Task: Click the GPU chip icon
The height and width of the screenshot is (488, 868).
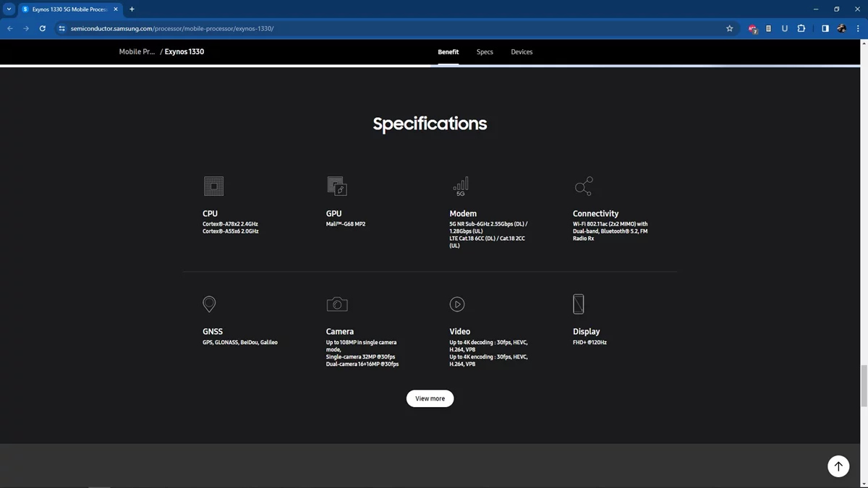Action: pos(337,187)
